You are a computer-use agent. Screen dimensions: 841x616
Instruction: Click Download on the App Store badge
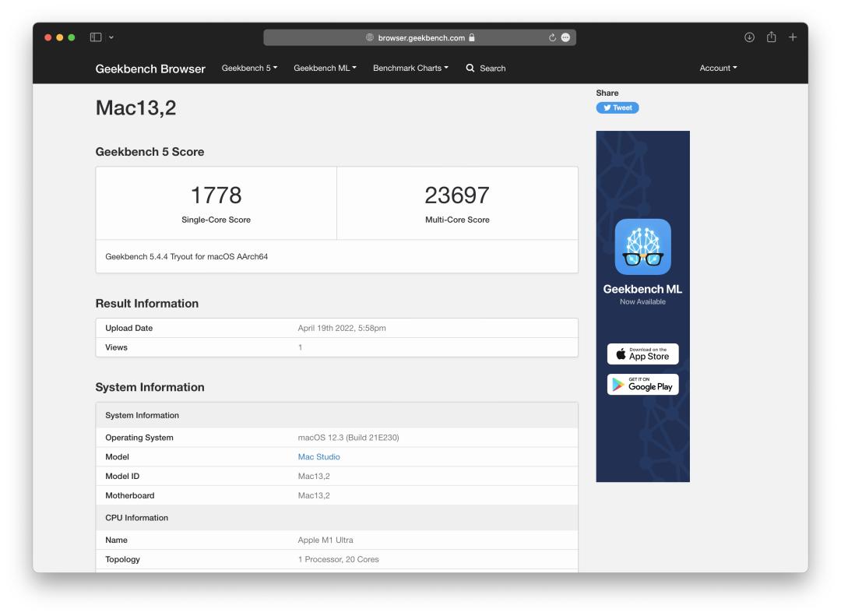click(x=642, y=354)
